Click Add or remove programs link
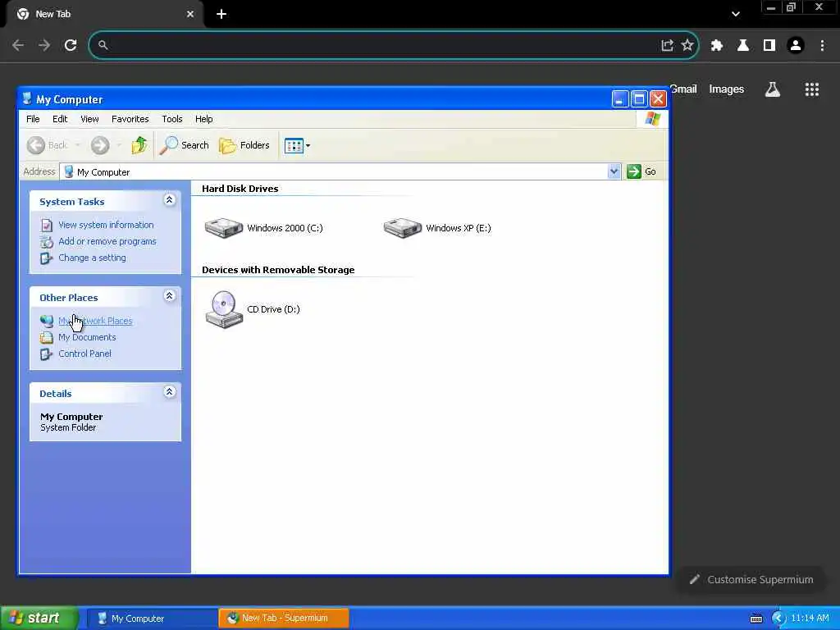Screen dimensions: 840x630 (x=107, y=242)
